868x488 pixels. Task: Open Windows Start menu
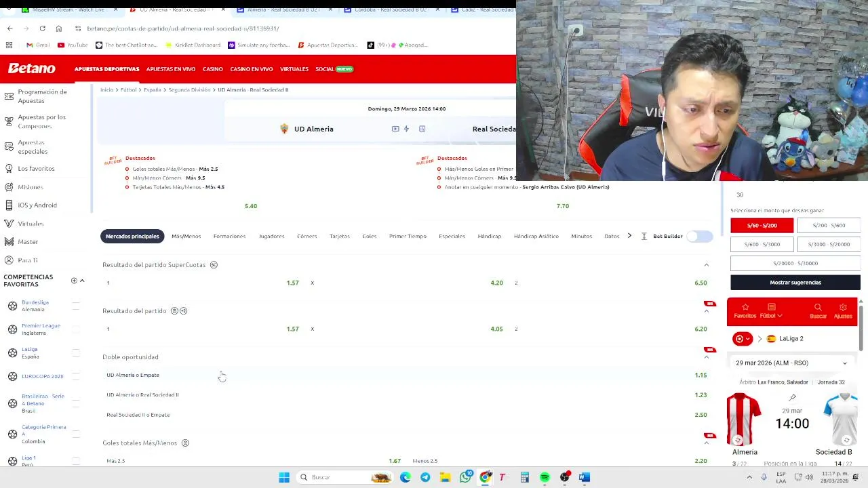click(x=284, y=477)
